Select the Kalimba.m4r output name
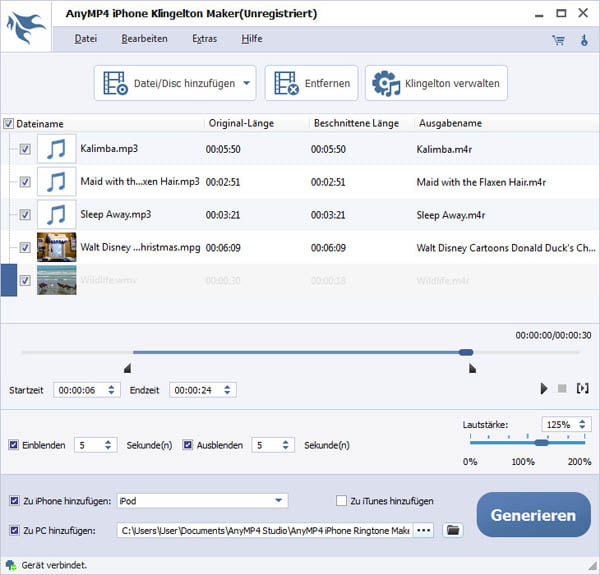The width and height of the screenshot is (600, 575). tap(444, 149)
